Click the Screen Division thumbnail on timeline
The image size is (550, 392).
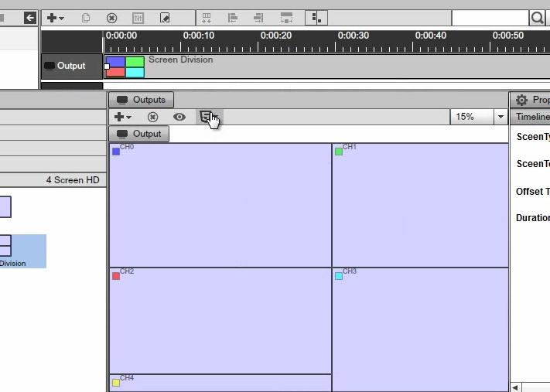click(125, 66)
